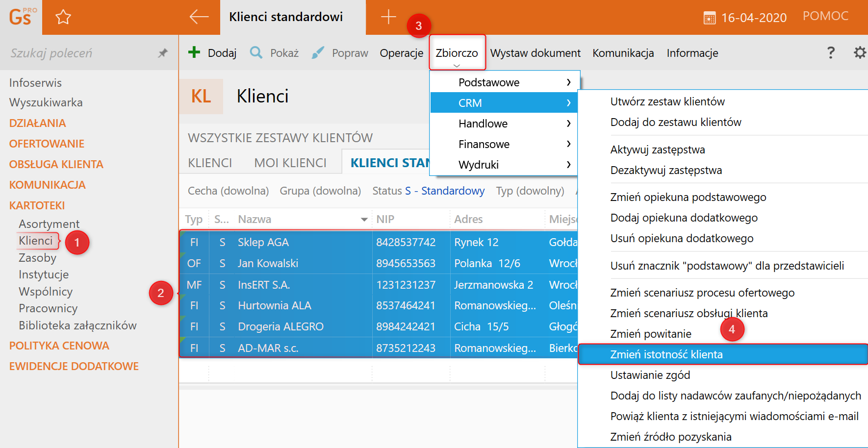Select the Hurtownia ALA row

(x=379, y=305)
